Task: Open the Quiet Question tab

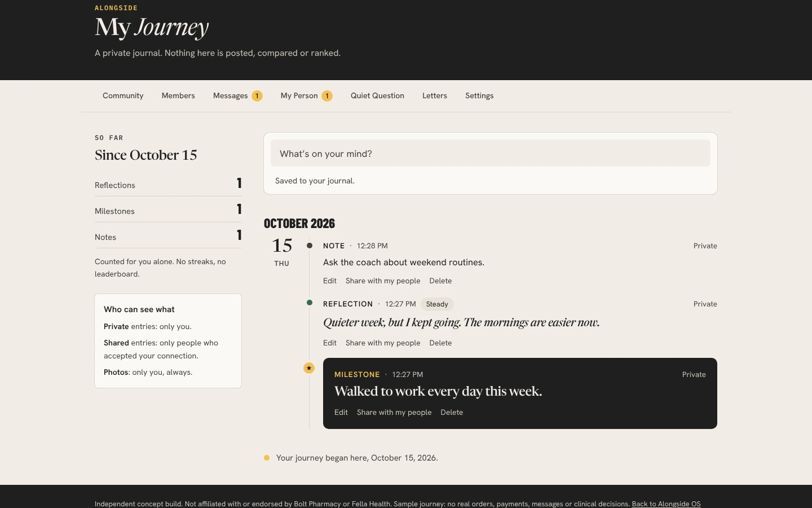Action: [377, 96]
